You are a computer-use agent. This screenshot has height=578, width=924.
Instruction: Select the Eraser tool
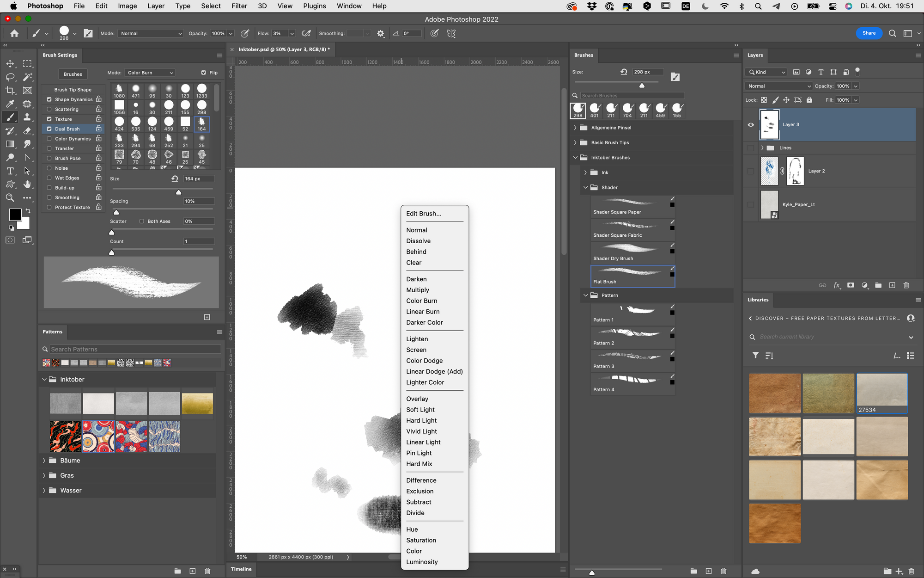27,131
